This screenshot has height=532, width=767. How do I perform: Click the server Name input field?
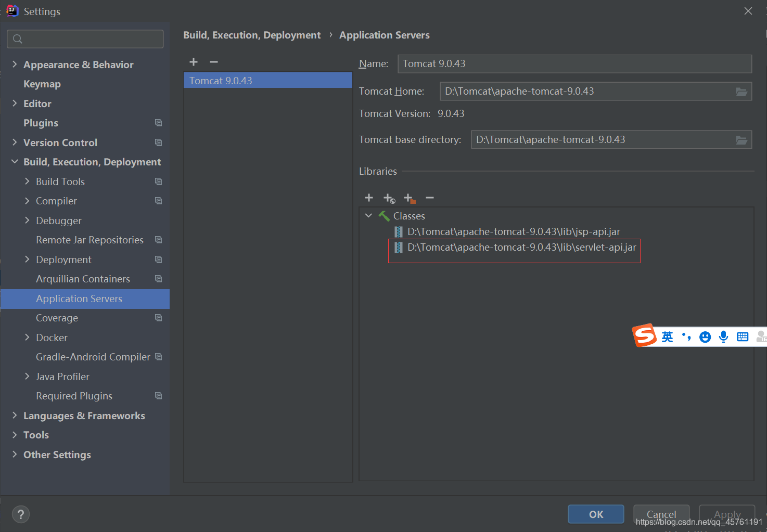tap(574, 64)
